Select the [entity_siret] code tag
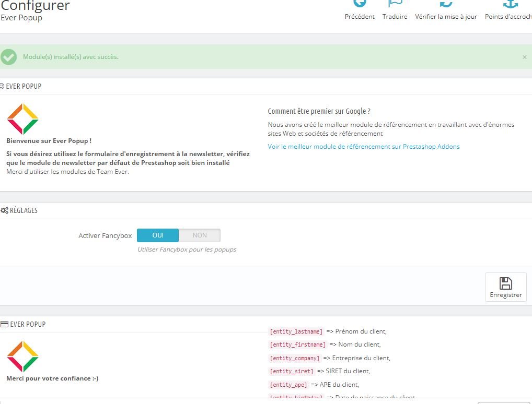 tap(292, 372)
